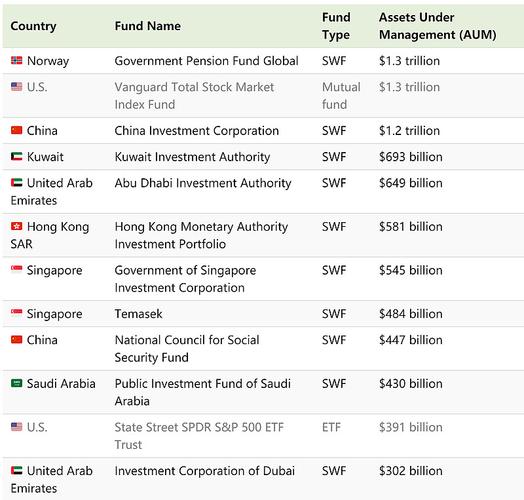Select the Fund Name column header
Screen dimensions: 524x500
point(148,26)
